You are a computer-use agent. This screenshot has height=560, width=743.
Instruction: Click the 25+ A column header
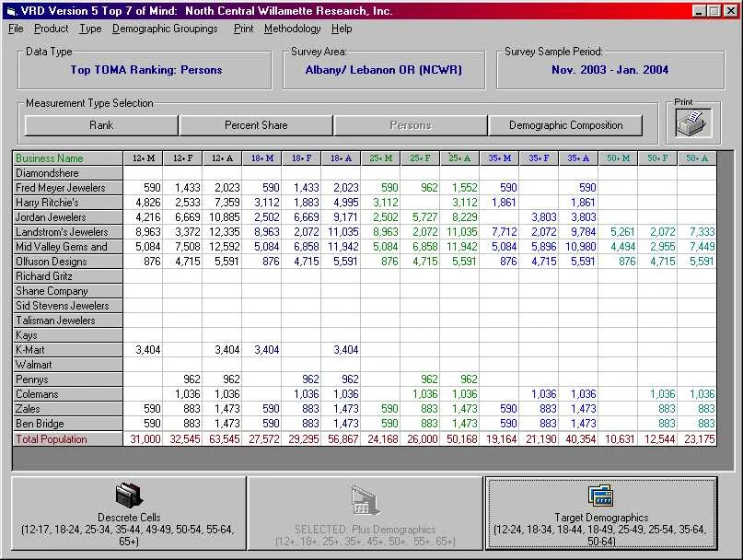click(x=459, y=158)
